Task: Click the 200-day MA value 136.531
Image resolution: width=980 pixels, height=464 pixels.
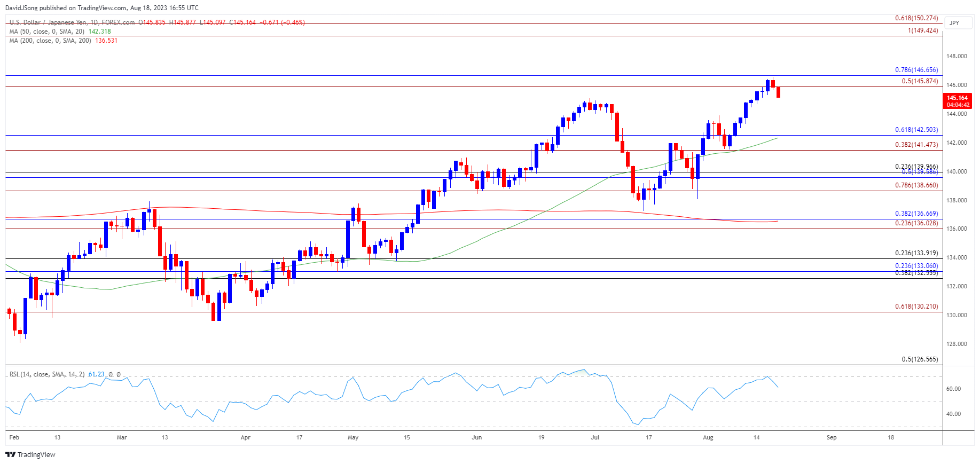Action: [106, 41]
